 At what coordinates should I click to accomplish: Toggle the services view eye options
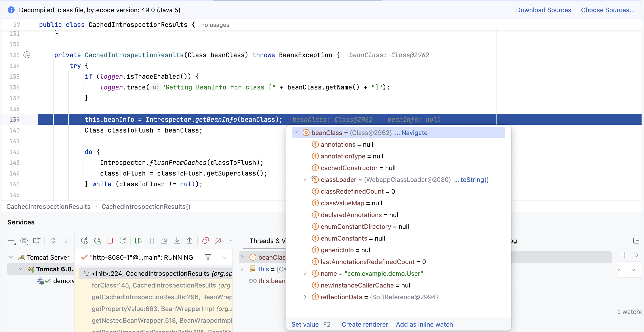(x=24, y=241)
